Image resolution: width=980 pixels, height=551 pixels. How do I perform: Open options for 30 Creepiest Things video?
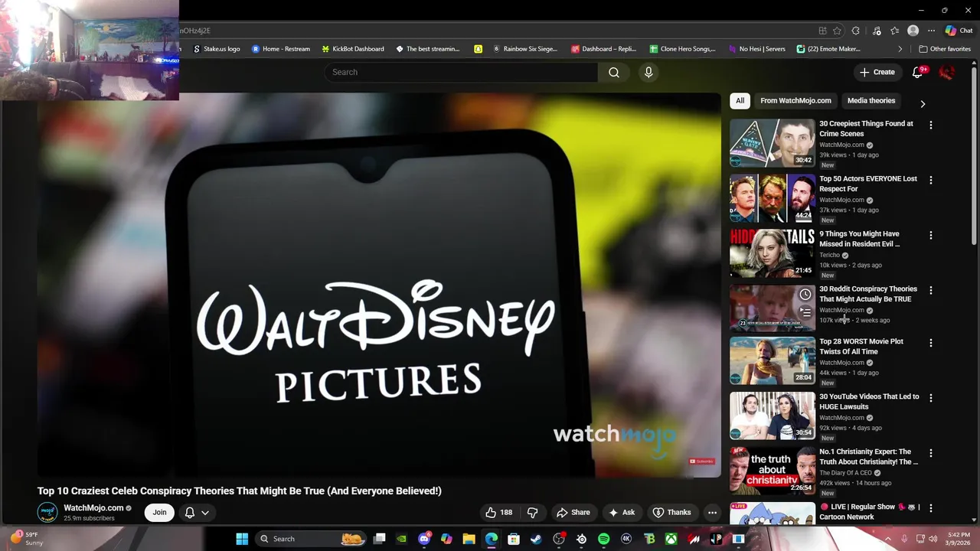point(931,125)
